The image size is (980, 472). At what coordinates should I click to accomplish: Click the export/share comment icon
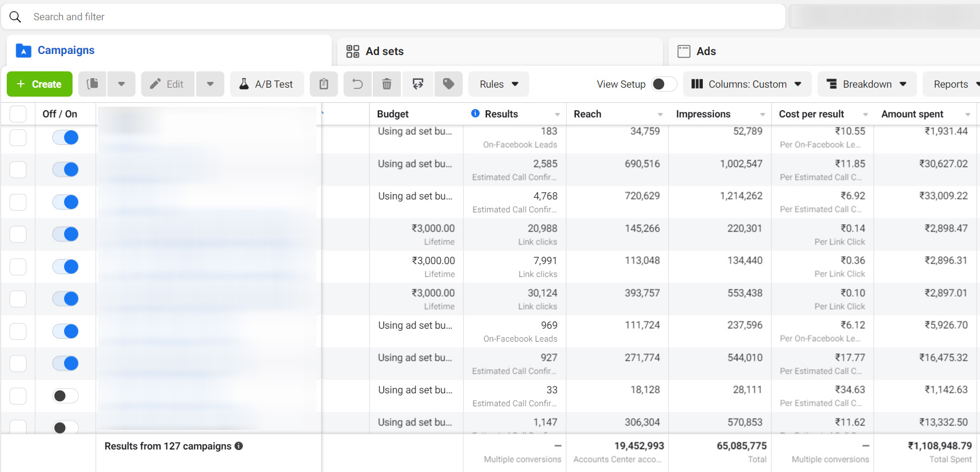coord(418,84)
